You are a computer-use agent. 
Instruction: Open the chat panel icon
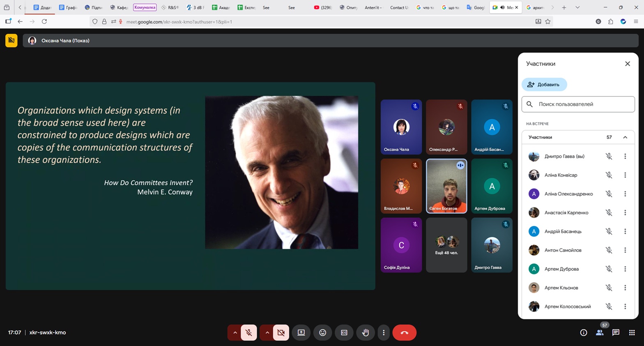(x=615, y=332)
